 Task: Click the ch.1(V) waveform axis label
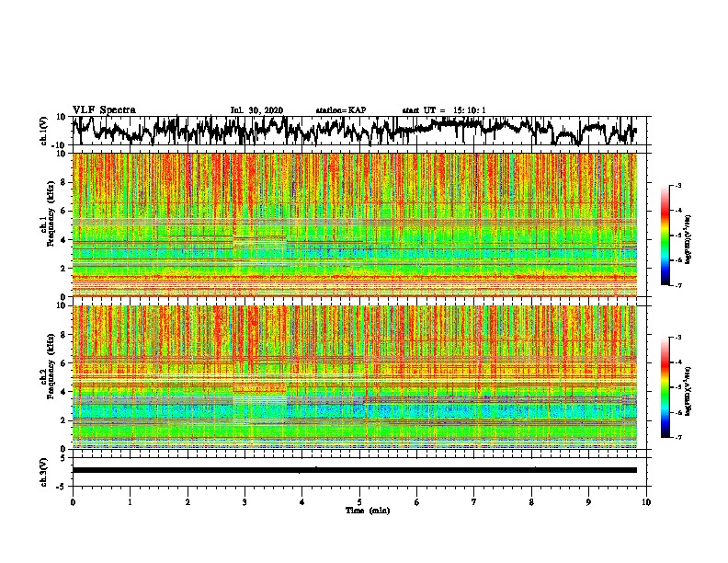(44, 131)
